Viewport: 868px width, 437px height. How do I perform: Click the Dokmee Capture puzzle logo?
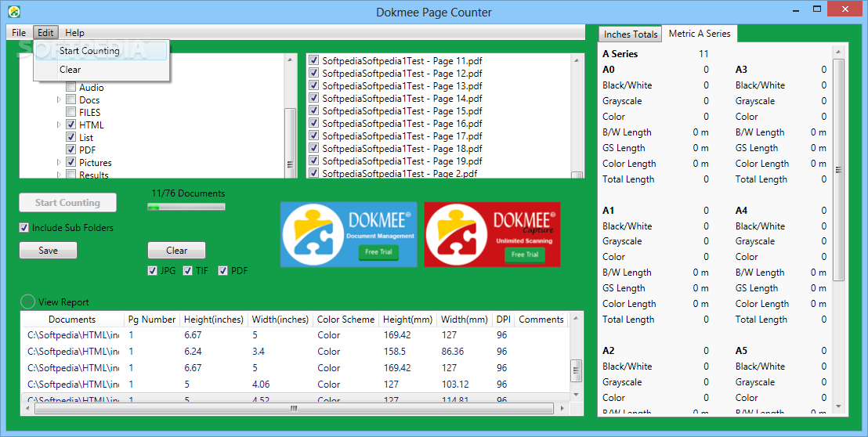(x=456, y=234)
